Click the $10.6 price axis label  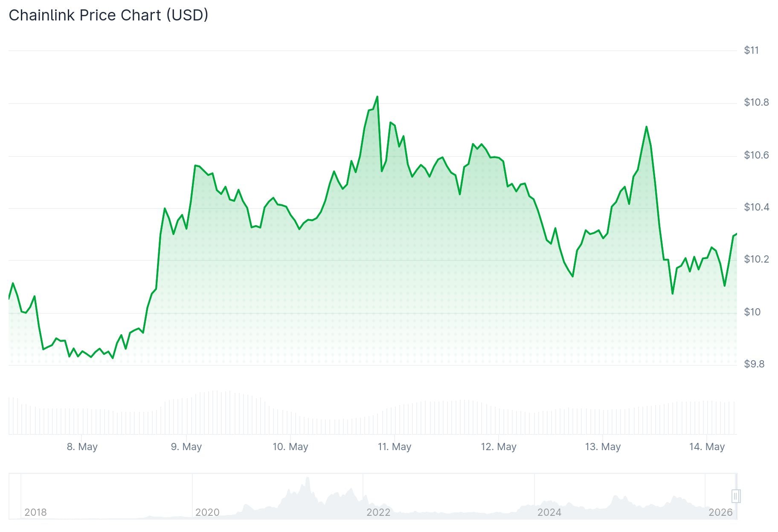click(x=757, y=155)
